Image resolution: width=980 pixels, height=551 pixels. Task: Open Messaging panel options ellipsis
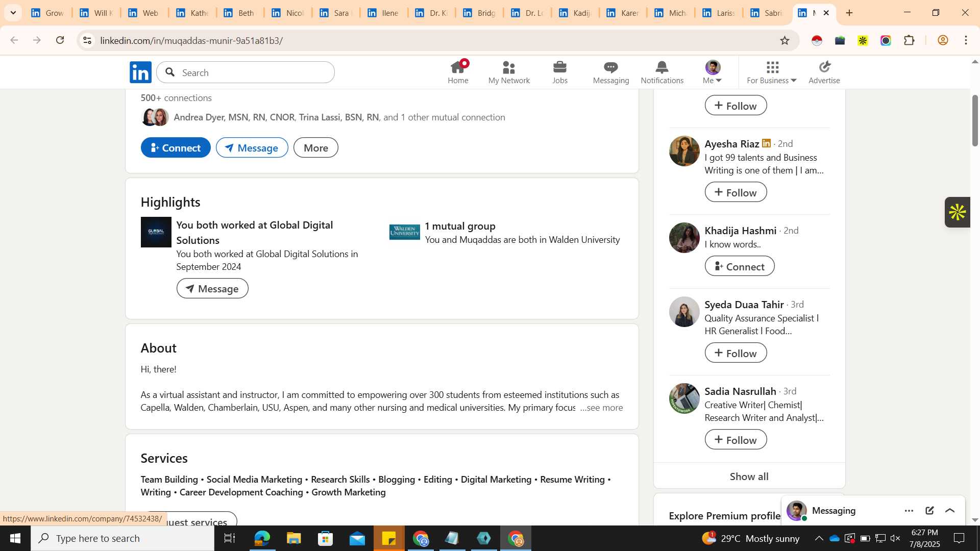point(909,511)
